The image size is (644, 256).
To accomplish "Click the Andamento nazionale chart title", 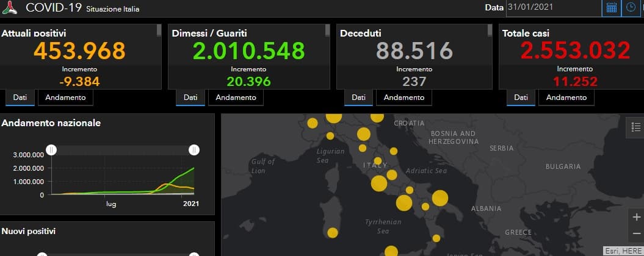I will (x=51, y=123).
